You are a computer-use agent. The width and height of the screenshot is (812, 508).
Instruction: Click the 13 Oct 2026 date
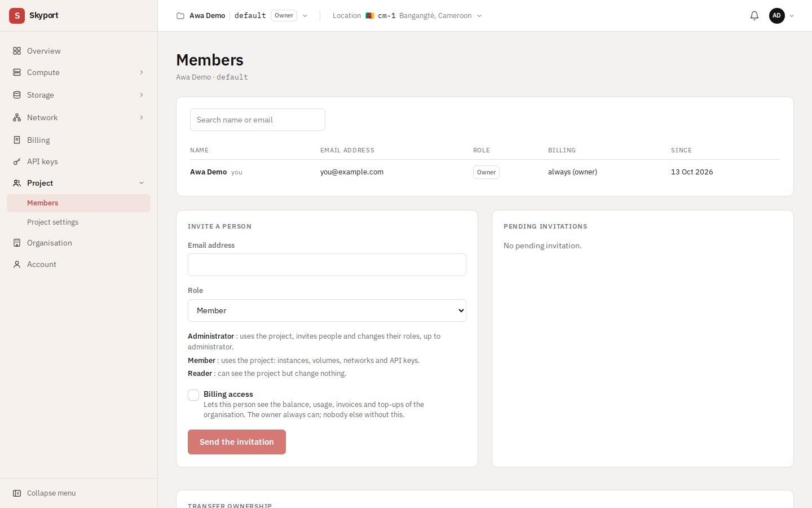coord(692,172)
